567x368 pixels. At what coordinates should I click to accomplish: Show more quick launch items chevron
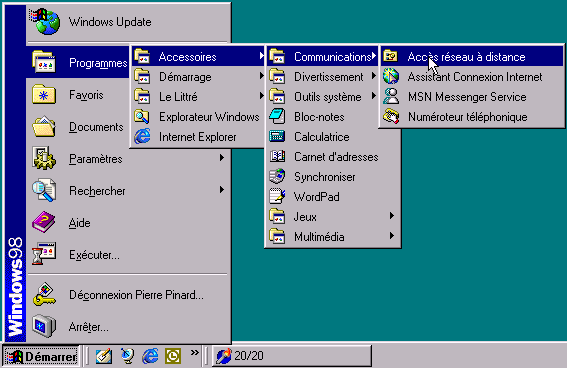pyautogui.click(x=195, y=352)
